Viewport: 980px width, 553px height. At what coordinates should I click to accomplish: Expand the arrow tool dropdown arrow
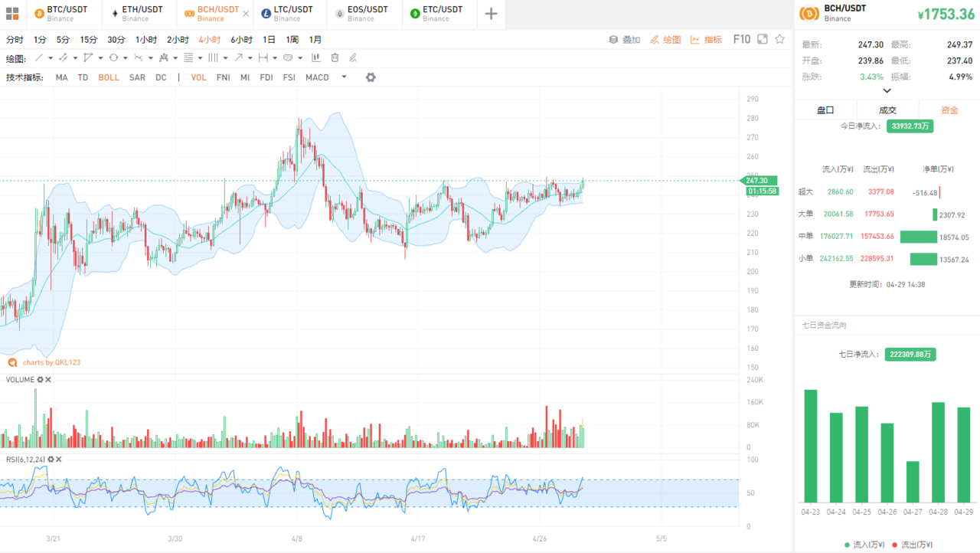250,58
